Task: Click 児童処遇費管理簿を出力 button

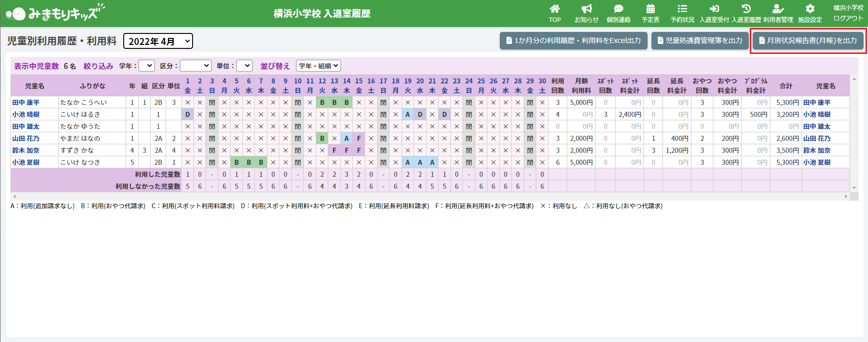Action: tap(699, 40)
